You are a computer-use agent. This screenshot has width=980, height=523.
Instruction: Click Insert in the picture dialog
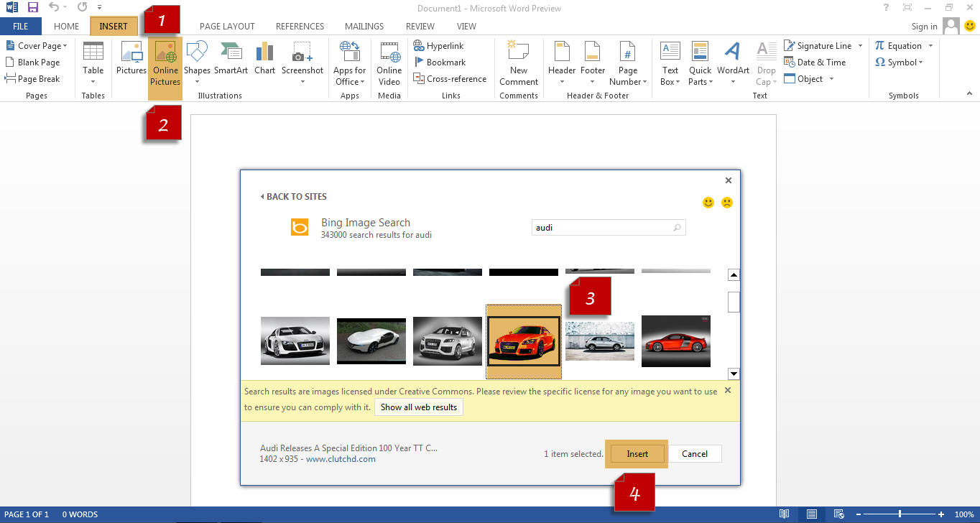tap(637, 454)
